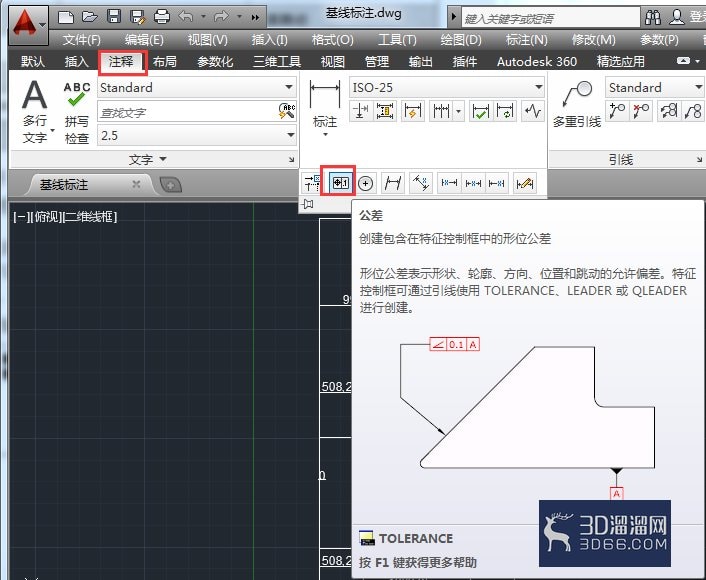Open the 编辑(E) menu
The height and width of the screenshot is (580, 706).
tap(144, 40)
